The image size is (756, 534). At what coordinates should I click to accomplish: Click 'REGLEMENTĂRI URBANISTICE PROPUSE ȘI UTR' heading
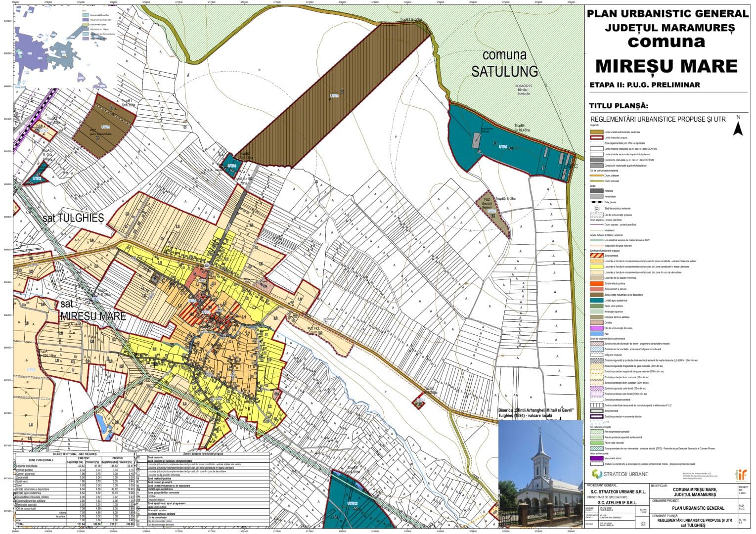[x=658, y=119]
